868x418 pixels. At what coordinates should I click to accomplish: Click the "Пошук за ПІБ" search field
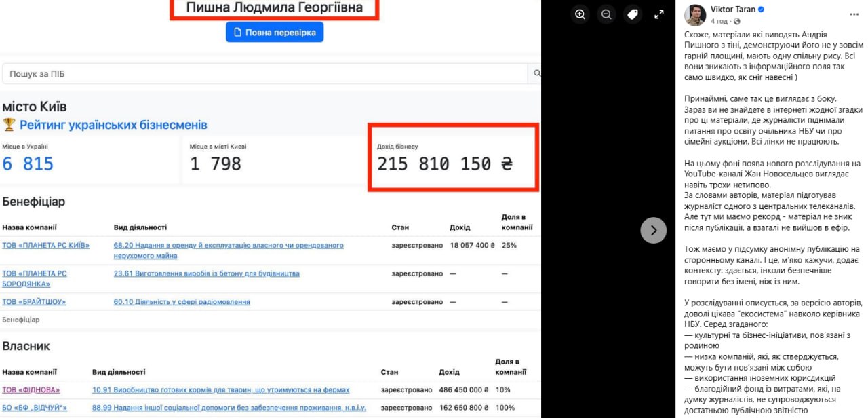click(264, 74)
